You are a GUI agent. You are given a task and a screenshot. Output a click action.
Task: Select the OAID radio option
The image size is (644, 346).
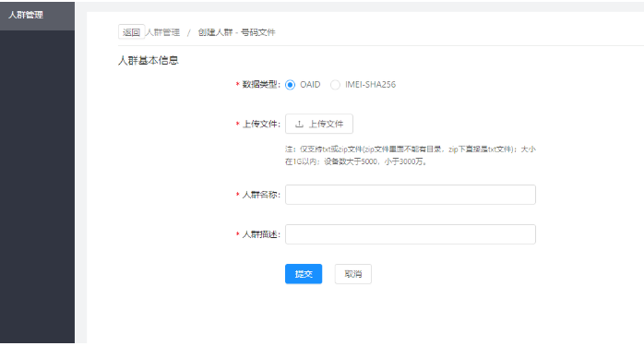point(290,85)
